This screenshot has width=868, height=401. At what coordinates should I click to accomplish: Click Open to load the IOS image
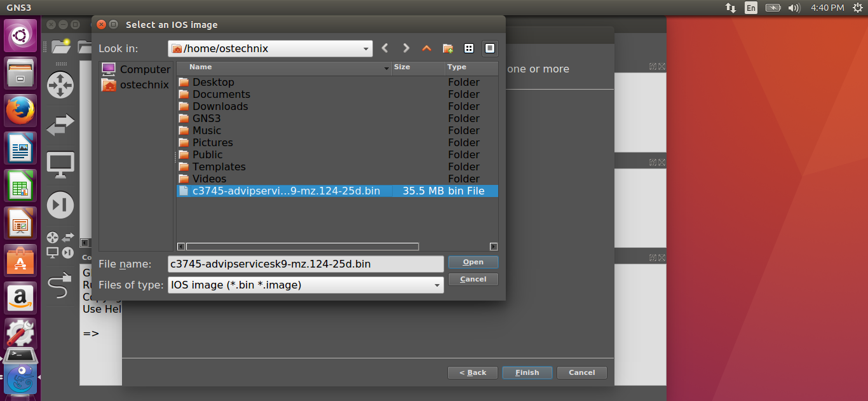tap(473, 262)
